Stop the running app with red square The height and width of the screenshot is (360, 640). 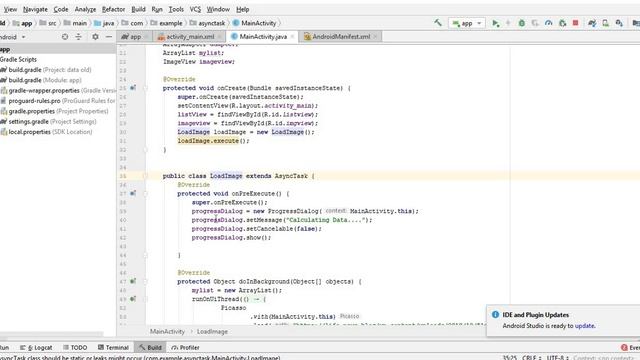click(576, 23)
